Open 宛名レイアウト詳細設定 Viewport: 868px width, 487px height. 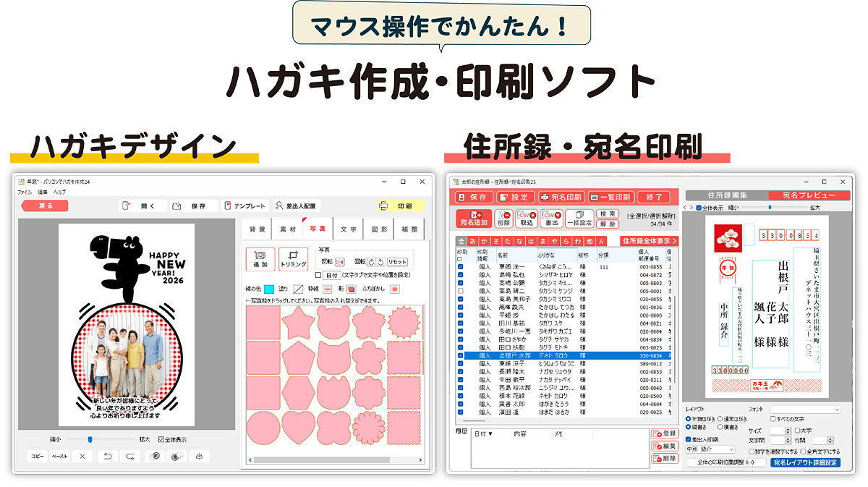coord(805,462)
